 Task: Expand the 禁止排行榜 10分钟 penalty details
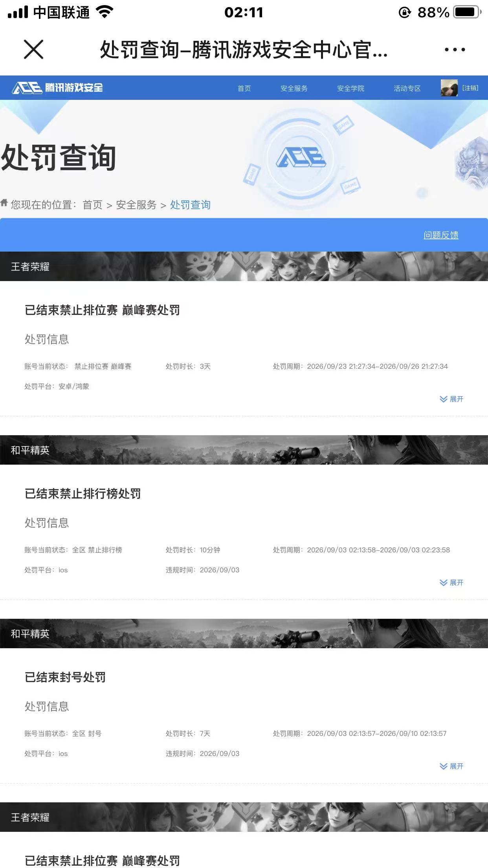[x=451, y=583]
